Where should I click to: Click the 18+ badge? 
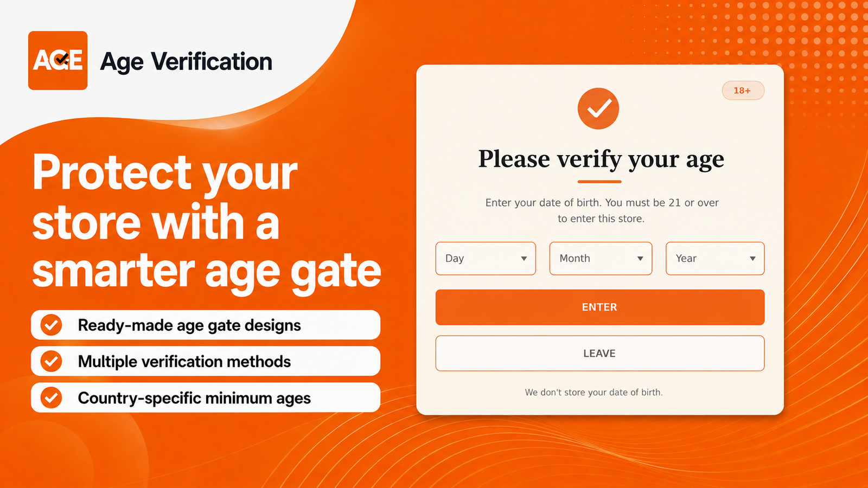tap(743, 91)
